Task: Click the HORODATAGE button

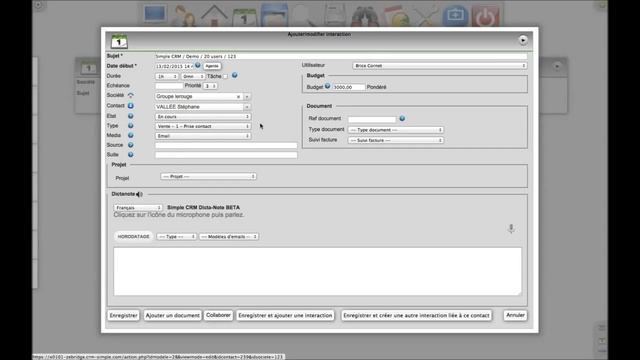Action: (133, 237)
